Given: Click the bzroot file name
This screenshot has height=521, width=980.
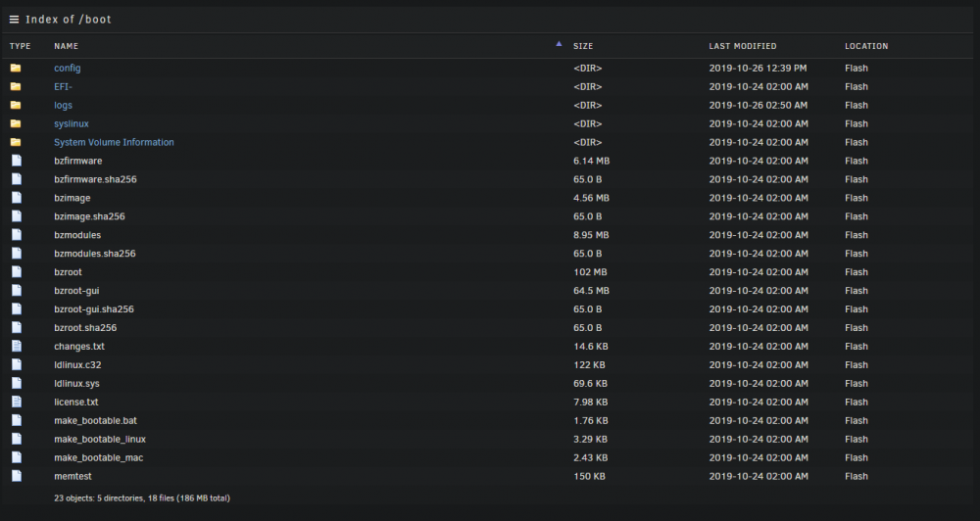Looking at the screenshot, I should click(69, 271).
